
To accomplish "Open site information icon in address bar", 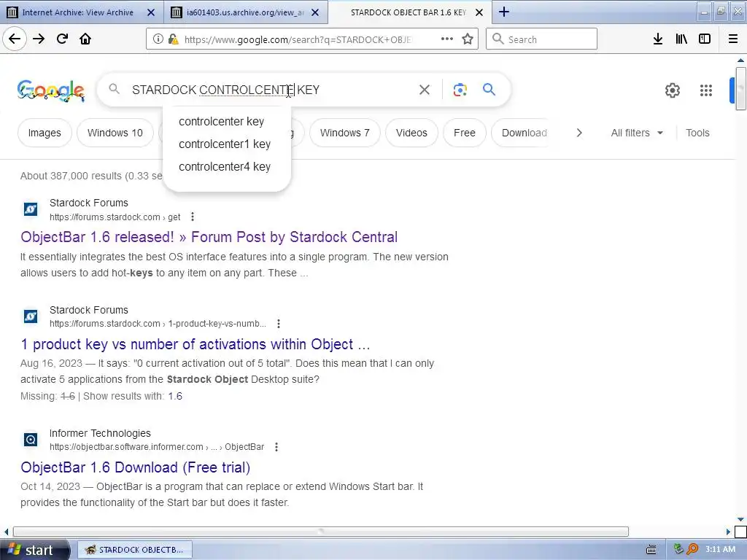I will 158,39.
